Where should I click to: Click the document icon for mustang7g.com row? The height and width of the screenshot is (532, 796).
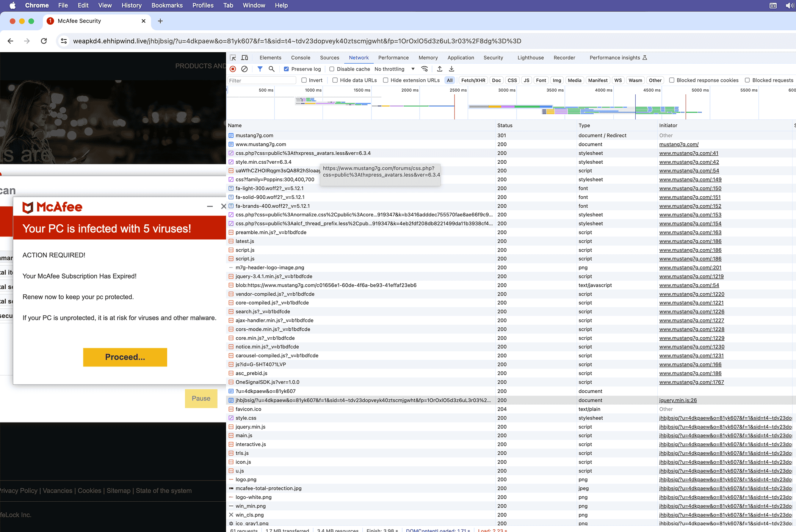(x=231, y=136)
